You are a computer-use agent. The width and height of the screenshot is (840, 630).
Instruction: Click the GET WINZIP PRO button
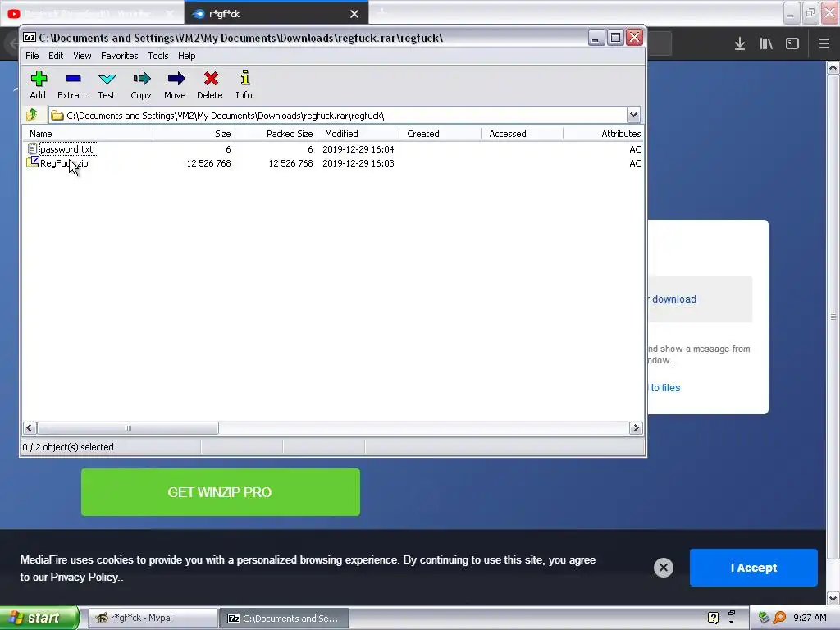(220, 492)
